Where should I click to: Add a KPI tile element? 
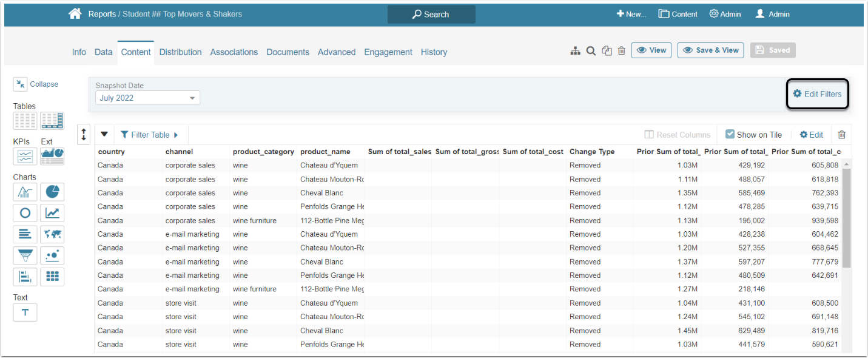click(25, 157)
